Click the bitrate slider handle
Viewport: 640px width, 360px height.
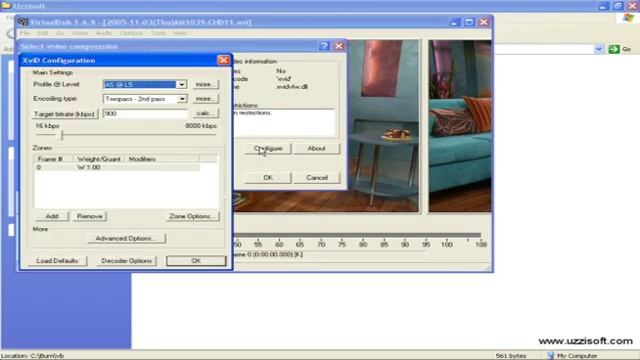click(x=62, y=135)
